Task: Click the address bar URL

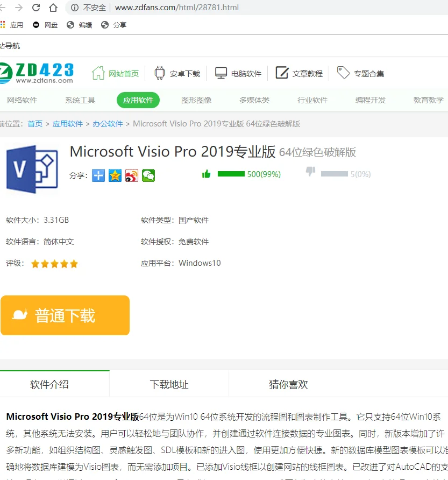Action: [x=177, y=8]
